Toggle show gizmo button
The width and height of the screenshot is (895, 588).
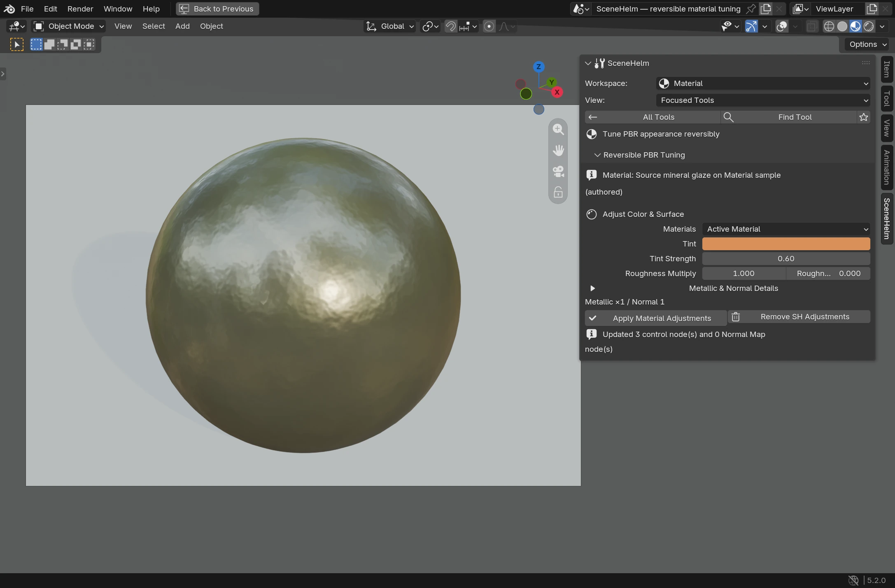click(x=751, y=26)
